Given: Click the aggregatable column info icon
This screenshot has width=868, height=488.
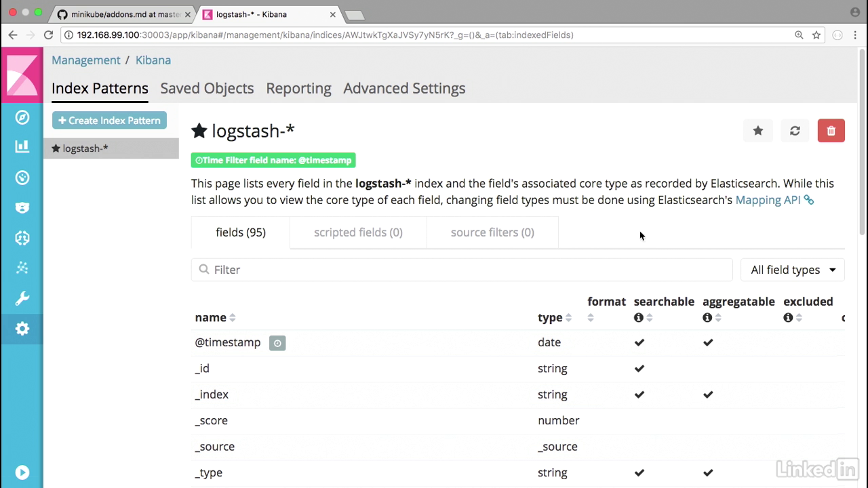Looking at the screenshot, I should point(707,317).
